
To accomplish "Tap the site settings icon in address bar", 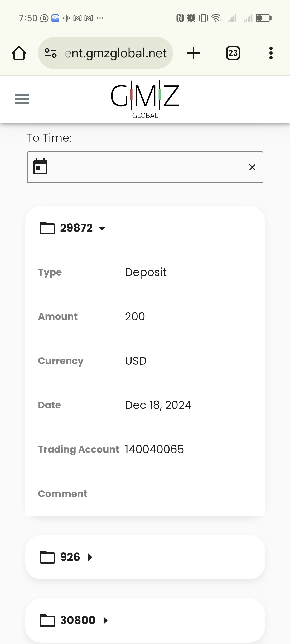I will 51,53.
